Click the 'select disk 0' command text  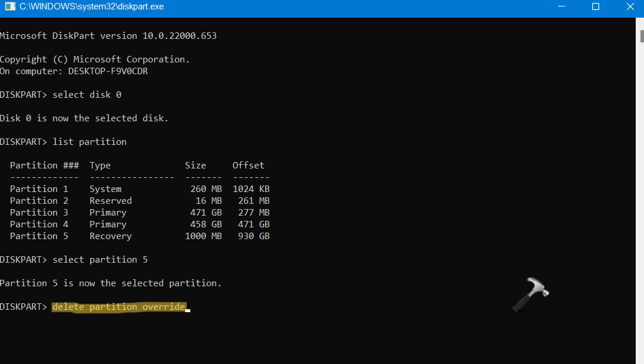point(87,95)
